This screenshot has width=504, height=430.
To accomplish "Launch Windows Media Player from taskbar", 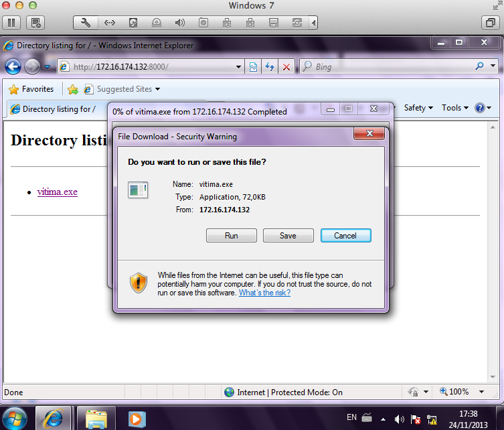I will (137, 419).
